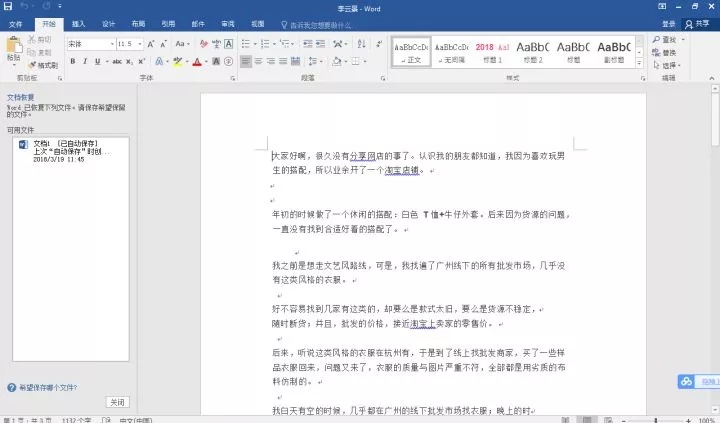Toggle Italic formatting
Screen dimensions: 720x423
pyautogui.click(x=85, y=62)
